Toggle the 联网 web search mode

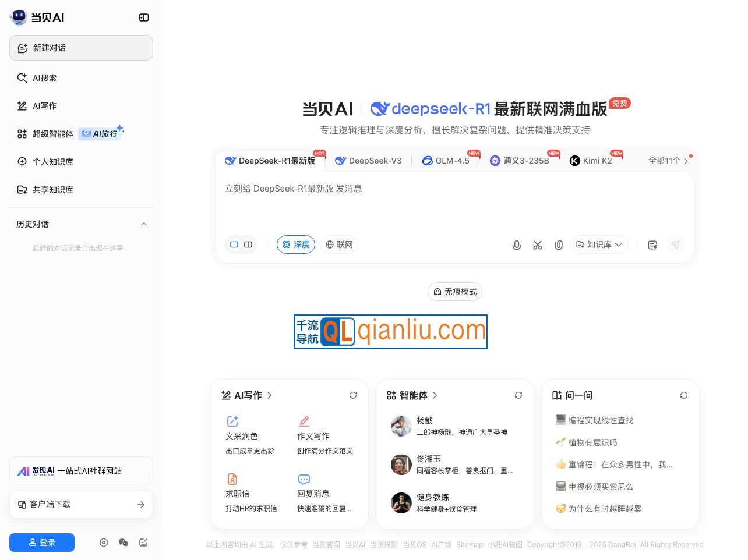click(x=339, y=244)
